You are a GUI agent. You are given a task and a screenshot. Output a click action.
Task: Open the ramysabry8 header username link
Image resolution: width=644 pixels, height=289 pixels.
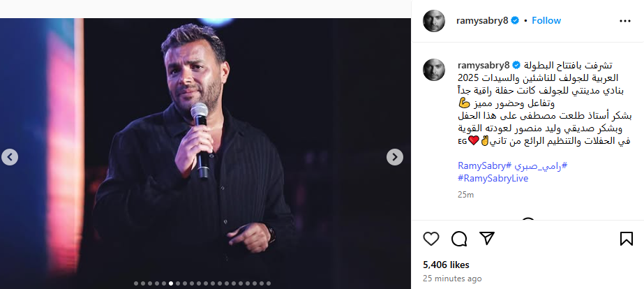tap(482, 20)
